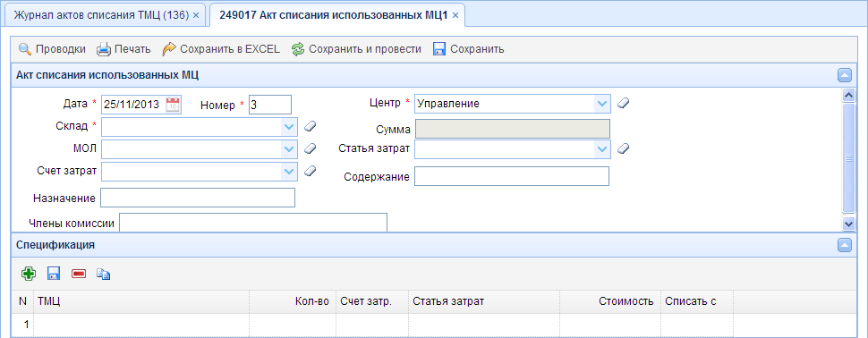Open the Счет затрат dropdown list
This screenshot has width=868, height=338.
(288, 172)
